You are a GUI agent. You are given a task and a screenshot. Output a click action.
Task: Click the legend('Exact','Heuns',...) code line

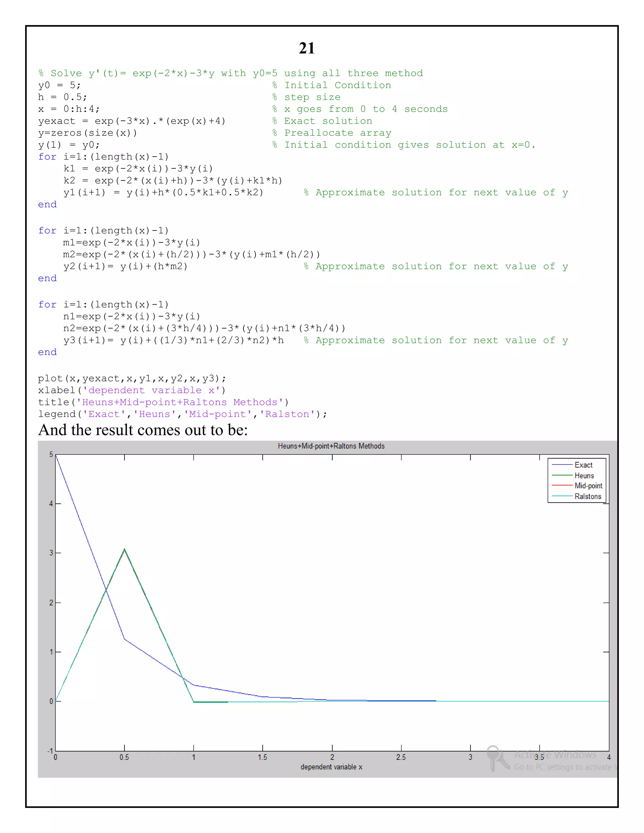182,414
